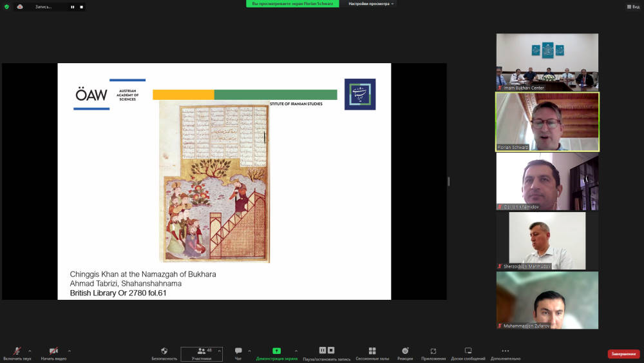
Task: Open Настройки просмотра view options dropdown
Action: (x=371, y=4)
